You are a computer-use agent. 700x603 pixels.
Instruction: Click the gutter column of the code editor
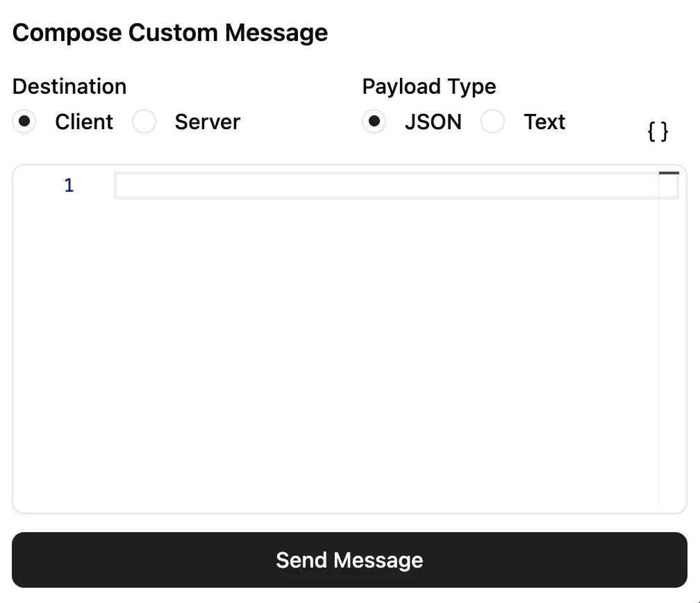68,278
